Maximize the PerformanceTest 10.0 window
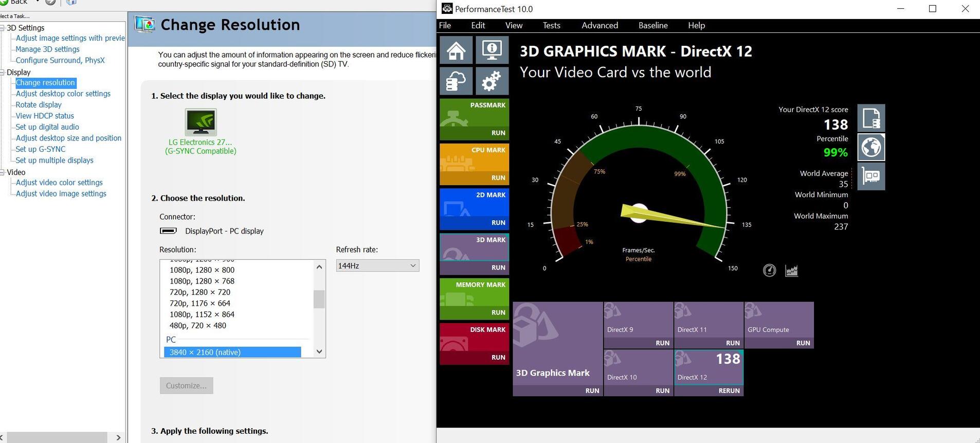The height and width of the screenshot is (443, 980). click(x=933, y=9)
